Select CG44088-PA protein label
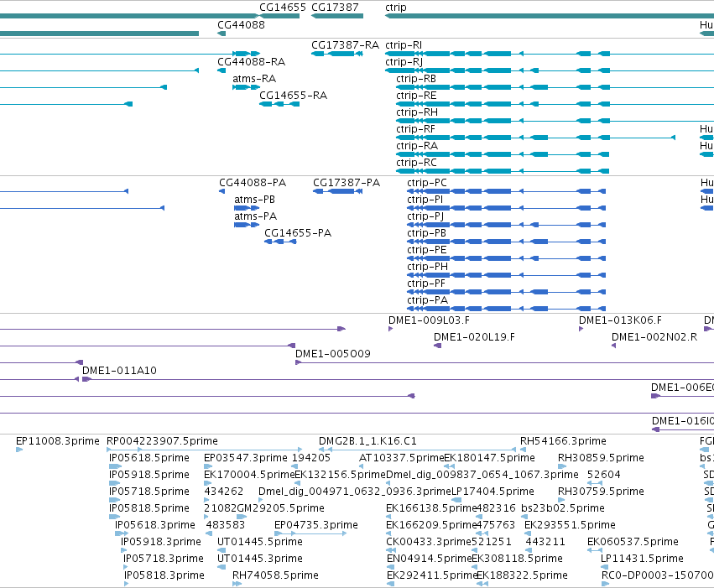 [253, 183]
